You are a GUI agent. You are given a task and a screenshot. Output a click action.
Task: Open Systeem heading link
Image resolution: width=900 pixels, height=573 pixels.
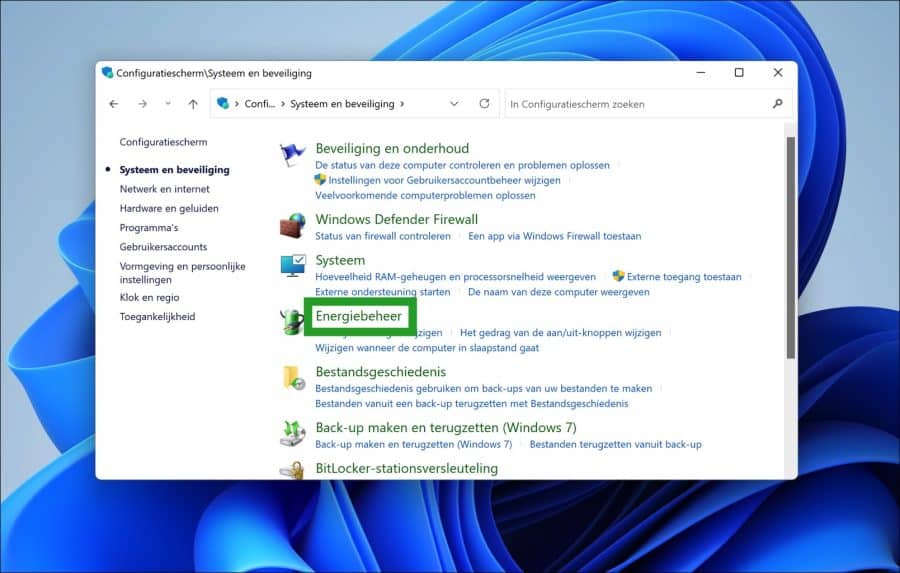click(340, 260)
